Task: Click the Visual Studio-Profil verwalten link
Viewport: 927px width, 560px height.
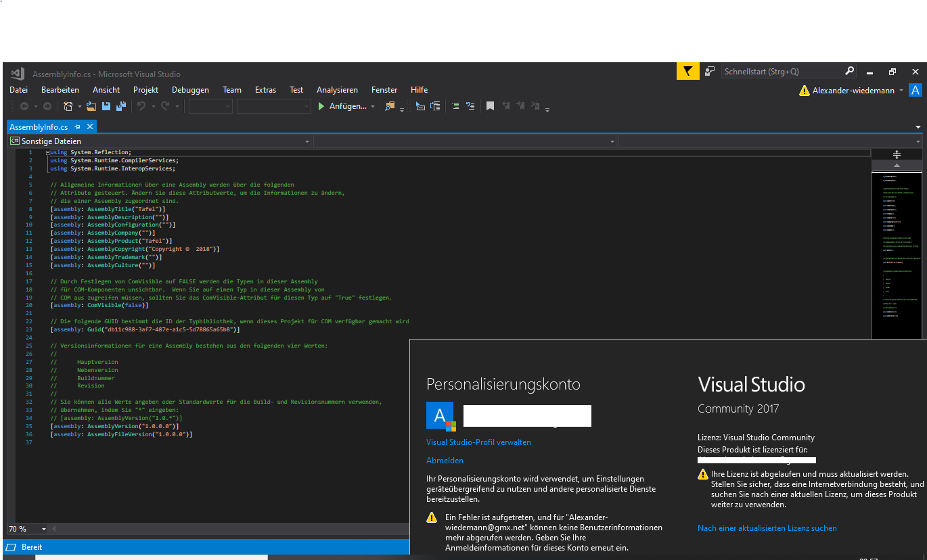Action: 478,442
